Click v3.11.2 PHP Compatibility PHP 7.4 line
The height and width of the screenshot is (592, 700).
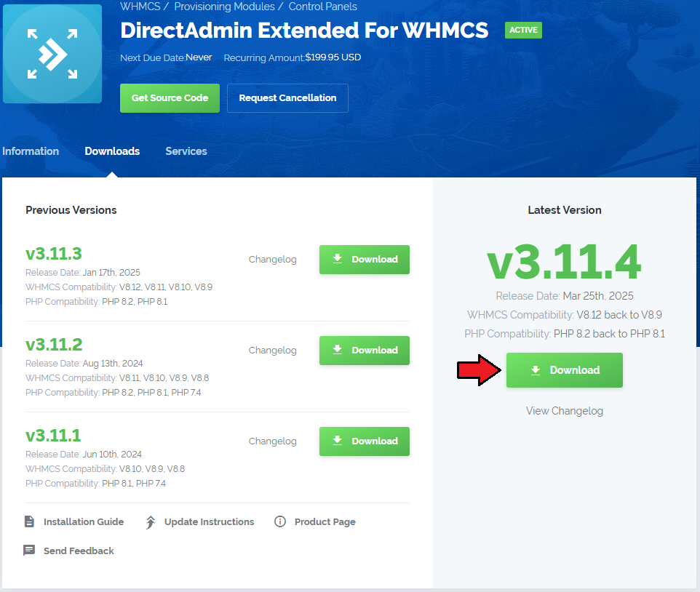(113, 393)
